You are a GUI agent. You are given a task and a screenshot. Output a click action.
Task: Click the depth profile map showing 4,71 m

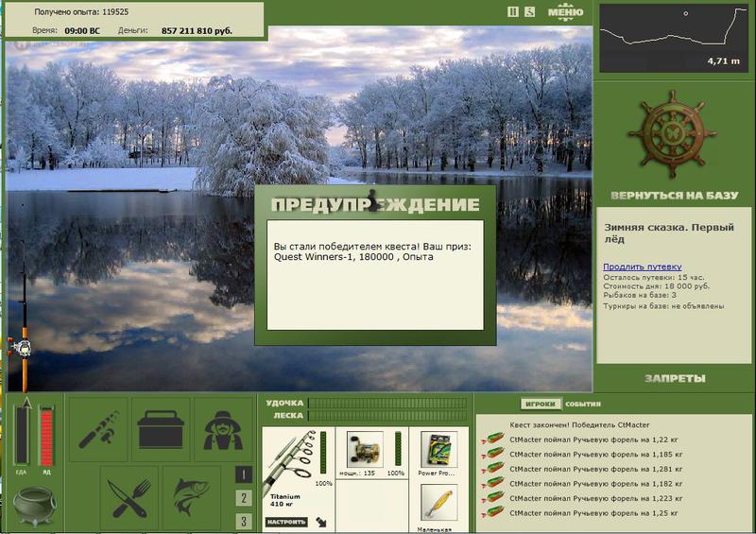click(x=674, y=38)
